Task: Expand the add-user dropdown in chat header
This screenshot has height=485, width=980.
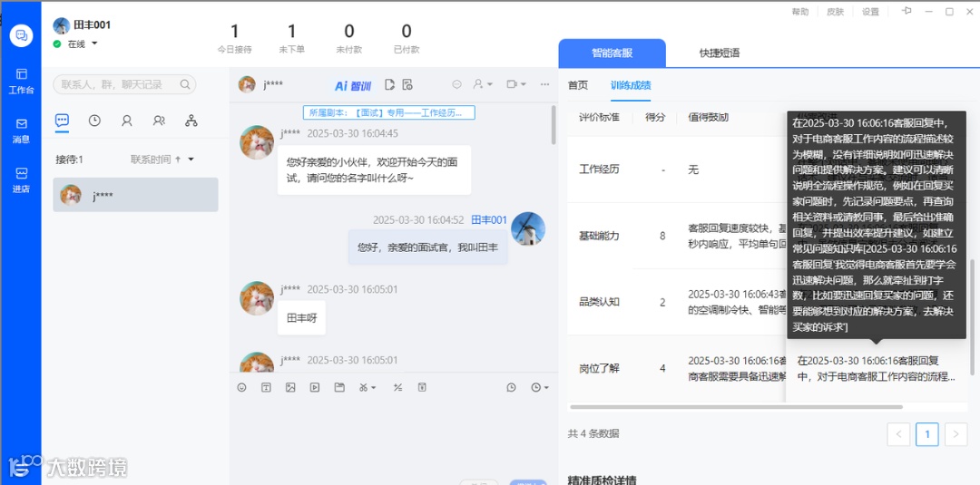Action: pos(489,84)
